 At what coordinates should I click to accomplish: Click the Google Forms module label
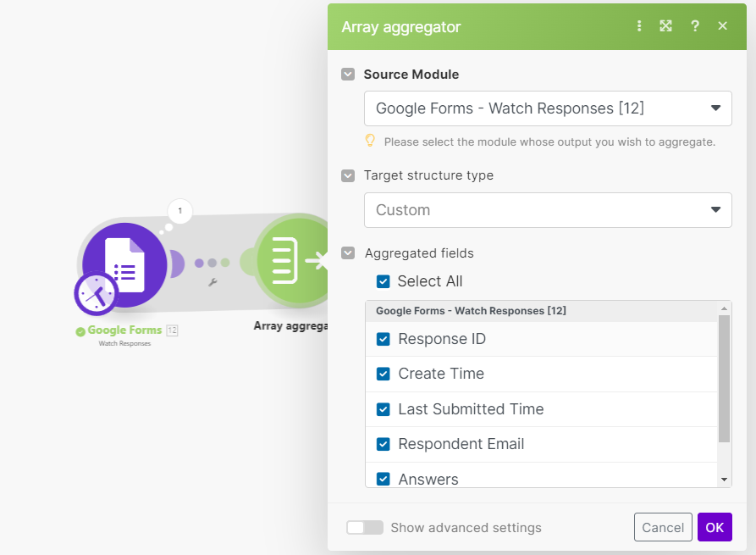tap(125, 330)
